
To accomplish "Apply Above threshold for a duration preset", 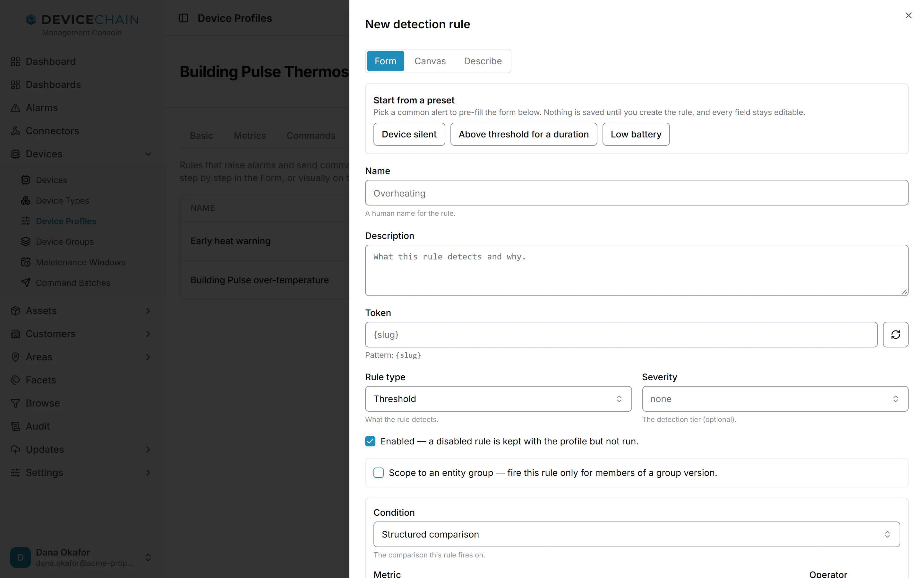I will (524, 134).
